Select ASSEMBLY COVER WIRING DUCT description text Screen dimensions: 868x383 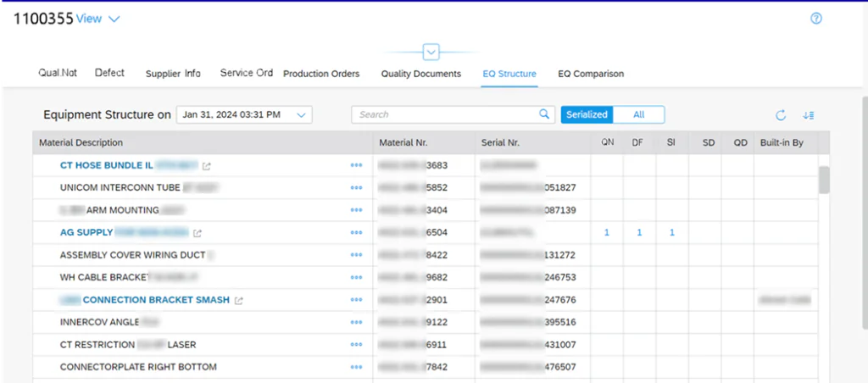(x=133, y=255)
